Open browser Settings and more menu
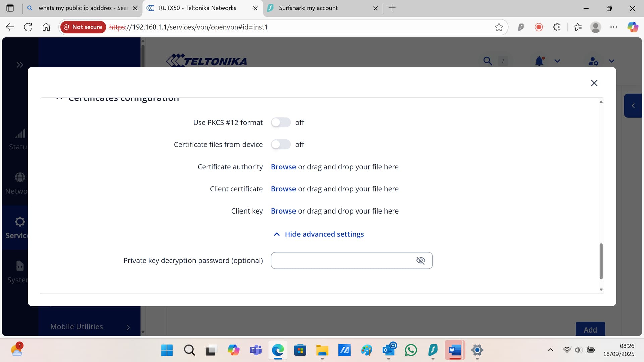The image size is (644, 362). click(x=613, y=27)
